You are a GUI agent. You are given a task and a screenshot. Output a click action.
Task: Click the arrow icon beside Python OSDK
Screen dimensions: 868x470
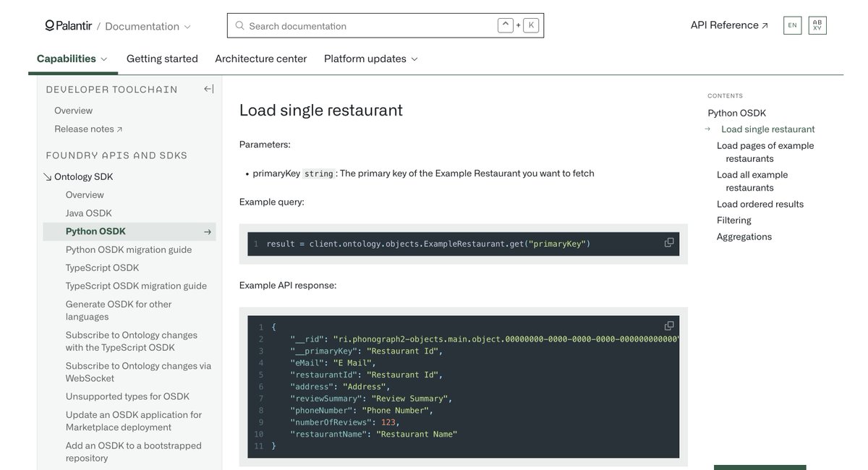[208, 232]
